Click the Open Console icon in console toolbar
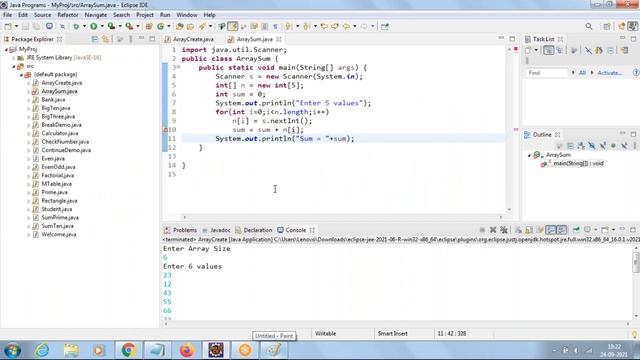Image resolution: width=640 pixels, height=360 pixels. (605, 230)
